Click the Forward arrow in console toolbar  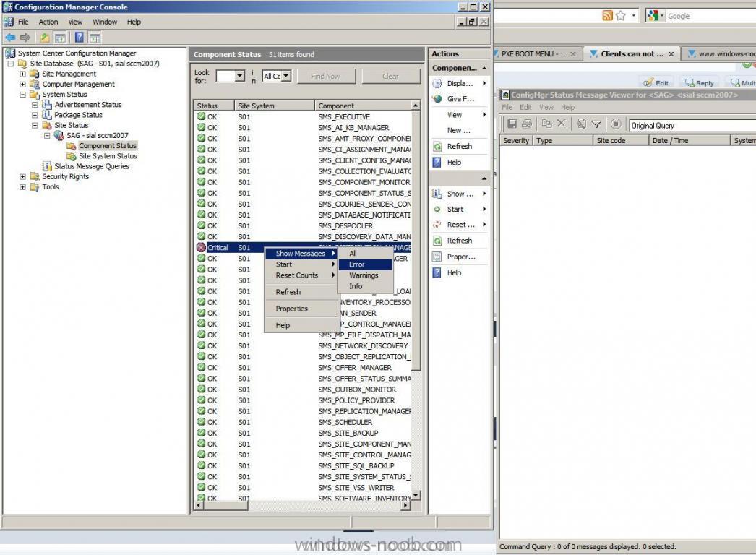pos(25,37)
